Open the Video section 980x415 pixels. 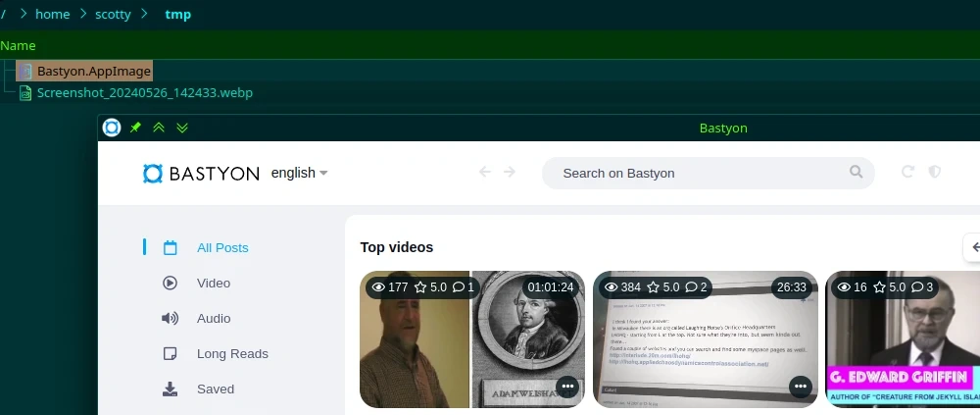click(x=213, y=283)
